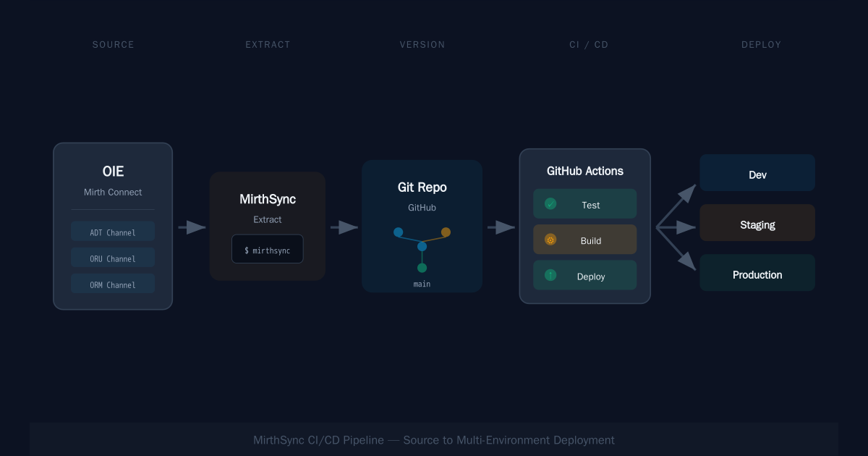Screen dimensions: 868x456
Task: Select the orange branch node in Git graph
Action: 446,232
